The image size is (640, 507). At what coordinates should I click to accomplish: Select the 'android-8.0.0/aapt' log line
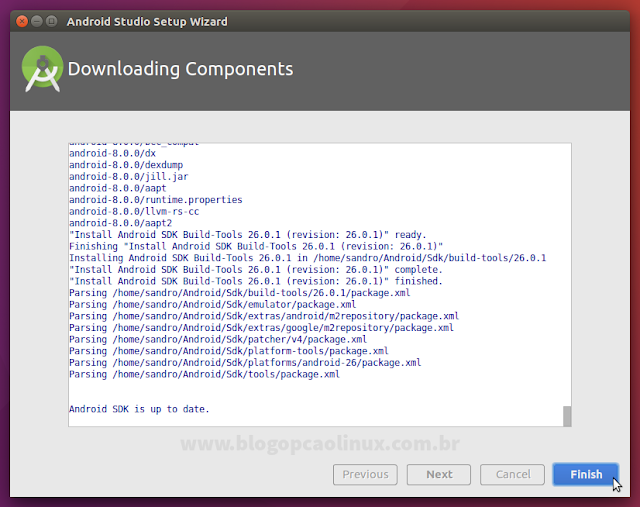tap(118, 188)
